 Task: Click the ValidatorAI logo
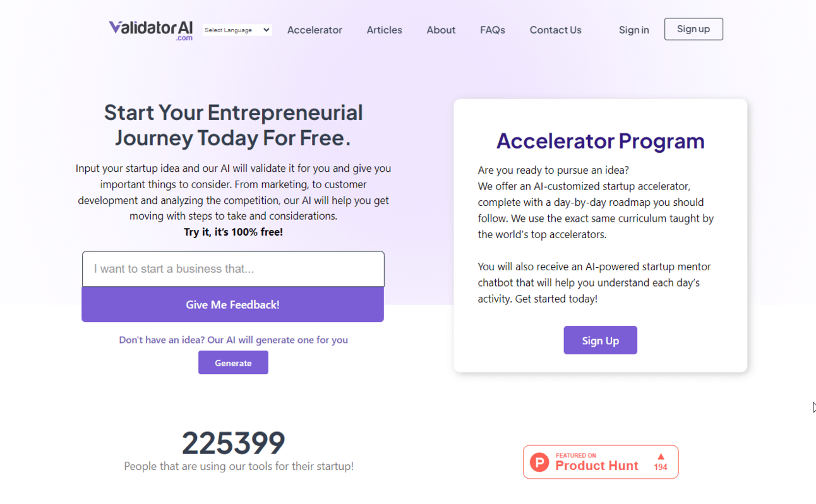click(150, 29)
